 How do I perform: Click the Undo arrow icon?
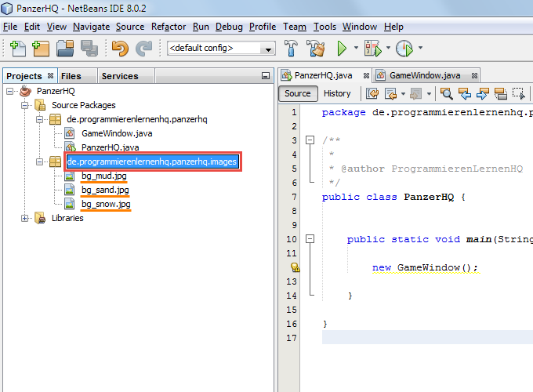[121, 48]
